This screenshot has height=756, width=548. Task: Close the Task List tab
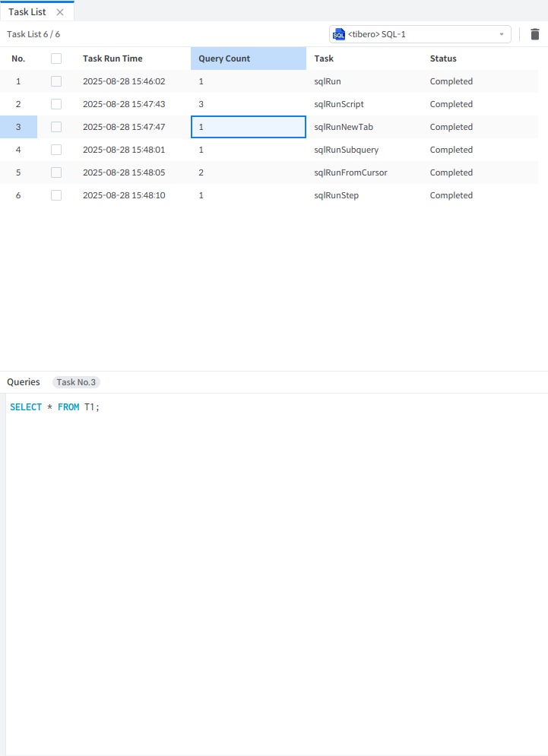(60, 12)
